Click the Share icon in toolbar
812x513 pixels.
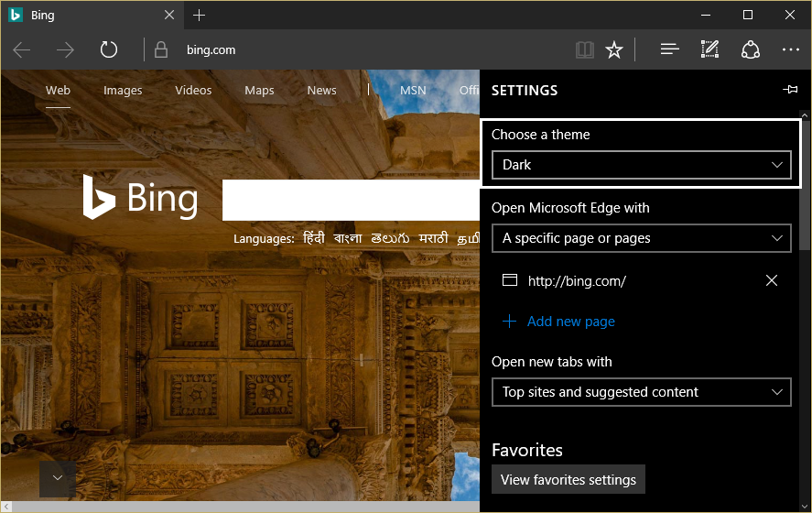751,50
